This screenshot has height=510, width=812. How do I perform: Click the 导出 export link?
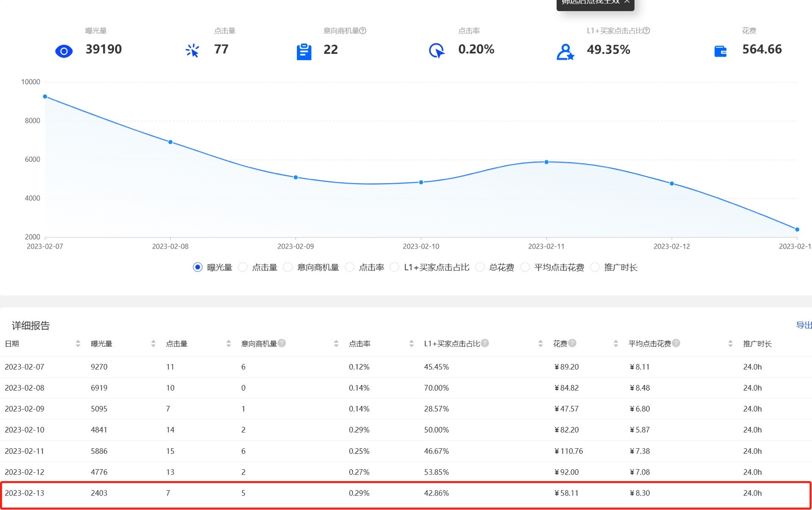click(804, 325)
